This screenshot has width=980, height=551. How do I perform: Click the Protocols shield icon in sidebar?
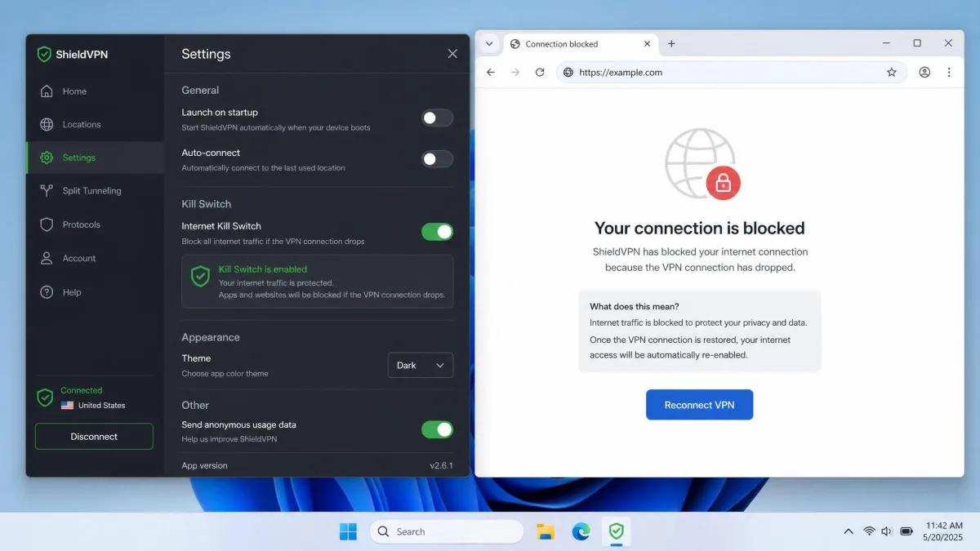[47, 224]
